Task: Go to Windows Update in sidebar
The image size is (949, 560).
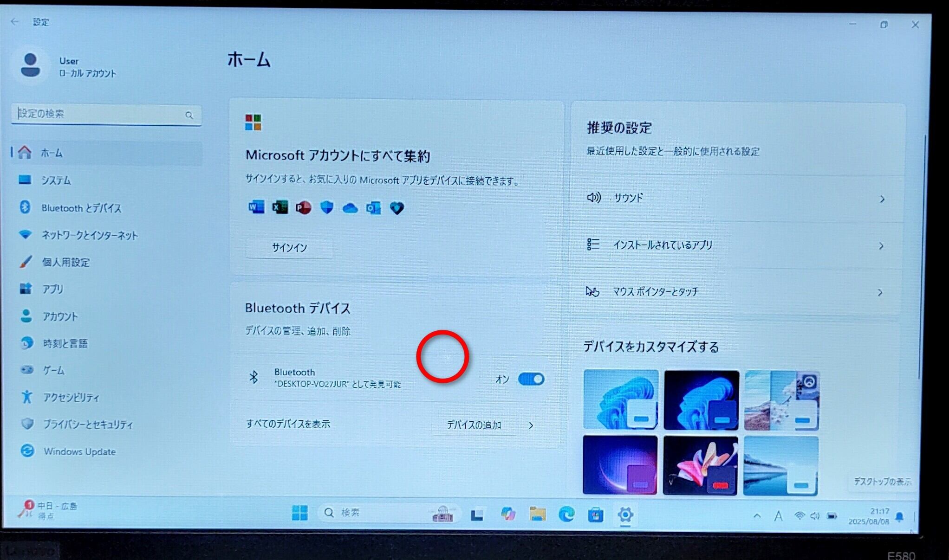Action: [79, 451]
